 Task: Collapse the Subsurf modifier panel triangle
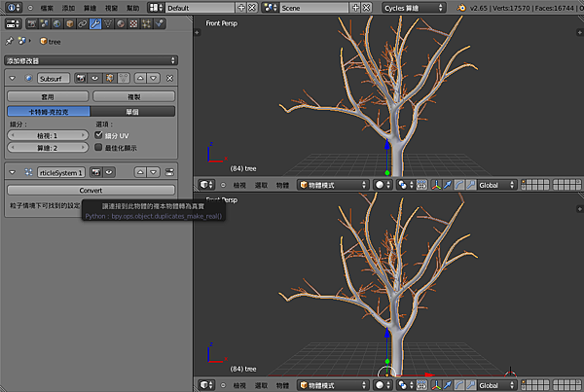tap(12, 77)
